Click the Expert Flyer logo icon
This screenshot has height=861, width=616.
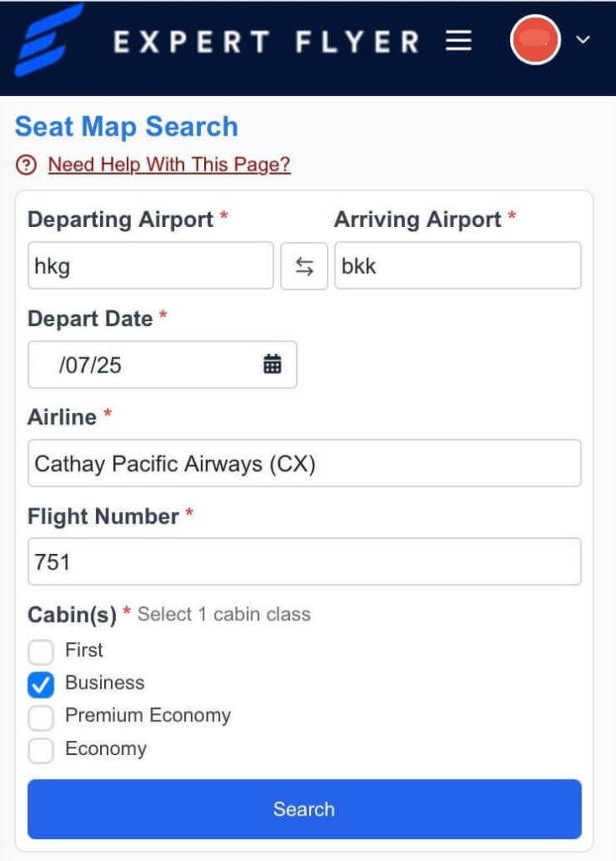tap(50, 40)
